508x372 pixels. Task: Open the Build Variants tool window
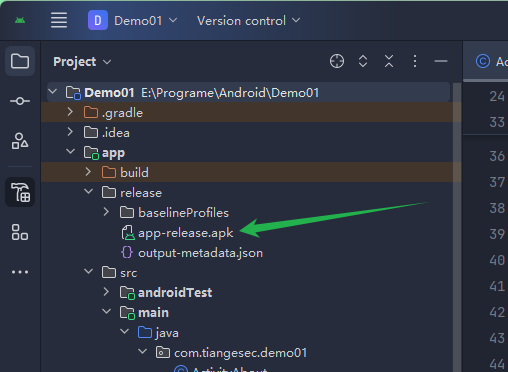pos(20,192)
